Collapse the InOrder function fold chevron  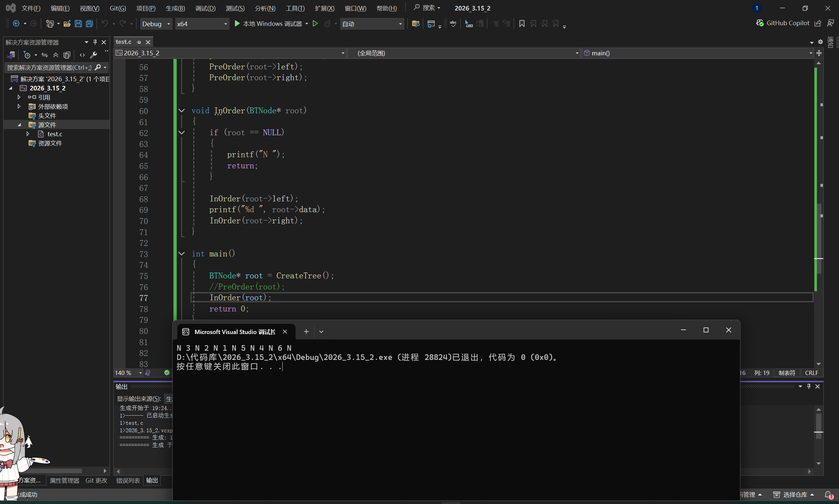pos(182,111)
